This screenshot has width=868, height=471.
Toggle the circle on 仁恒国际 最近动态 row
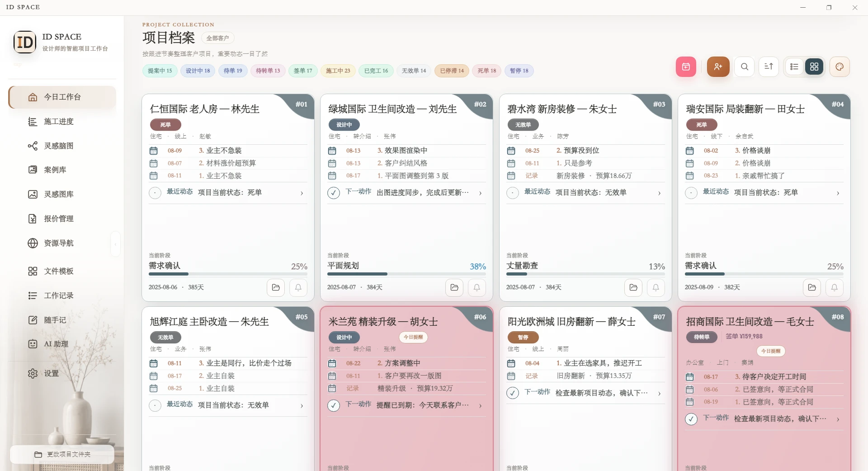click(x=155, y=193)
